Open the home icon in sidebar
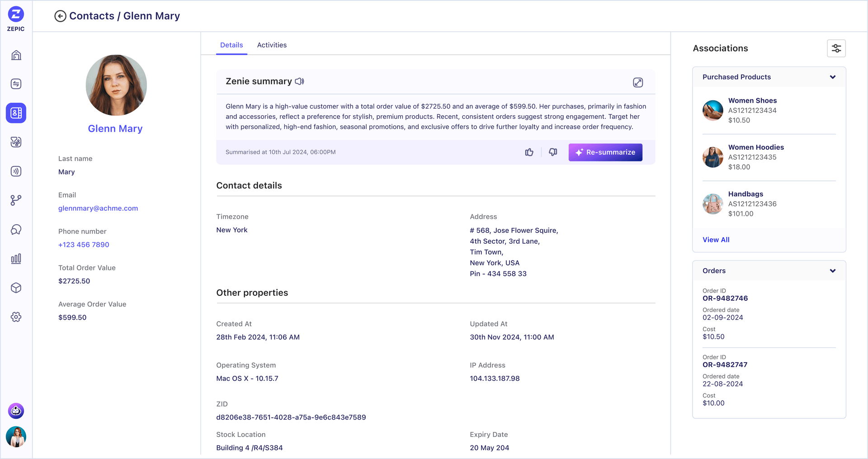 click(x=16, y=55)
